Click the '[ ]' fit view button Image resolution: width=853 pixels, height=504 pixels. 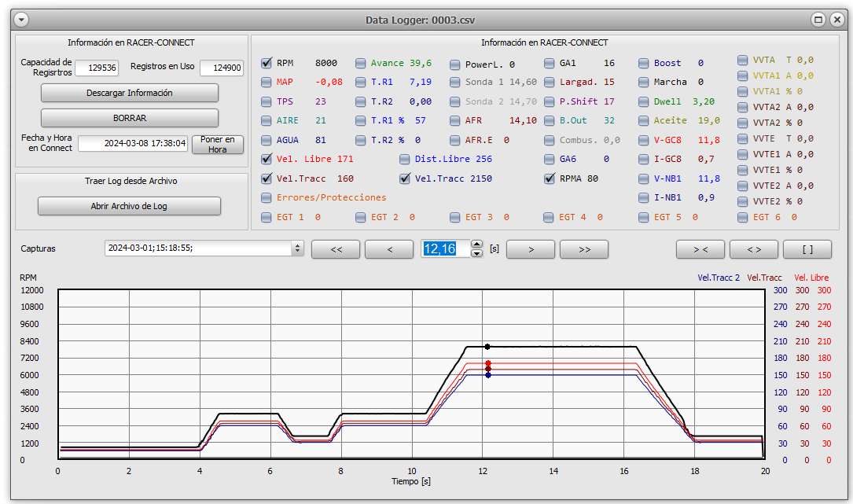pos(807,249)
